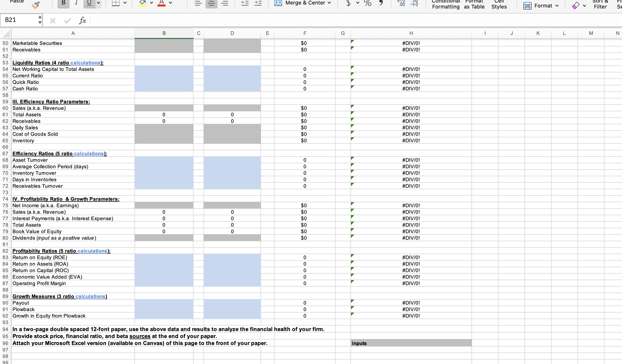Image resolution: width=622 pixels, height=364 pixels.
Task: Apply the red font color
Action: point(161,3)
